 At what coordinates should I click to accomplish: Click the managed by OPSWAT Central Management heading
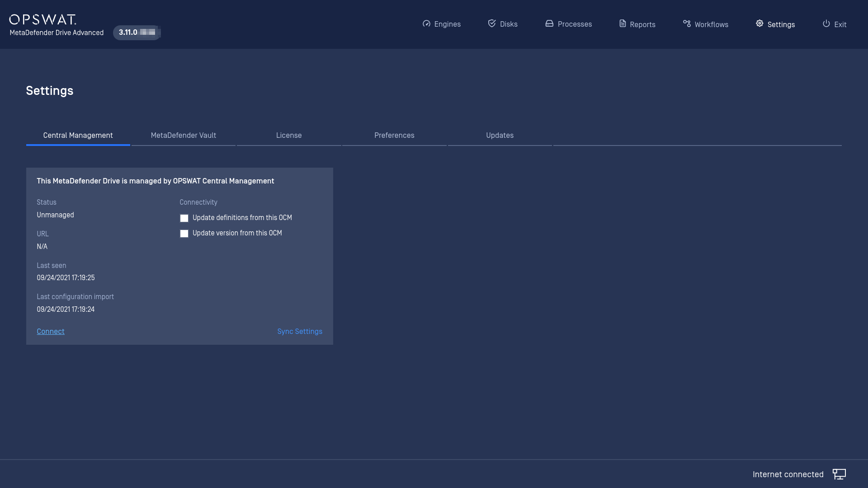(x=155, y=181)
